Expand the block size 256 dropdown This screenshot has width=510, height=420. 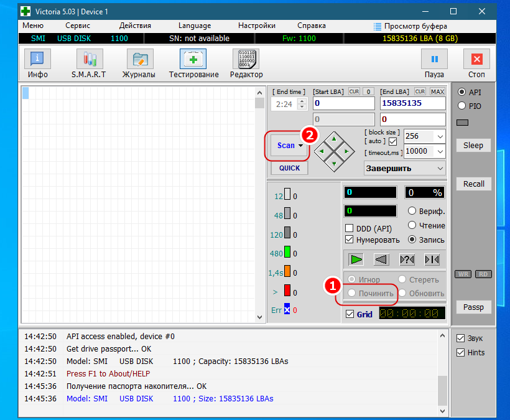pyautogui.click(x=440, y=136)
